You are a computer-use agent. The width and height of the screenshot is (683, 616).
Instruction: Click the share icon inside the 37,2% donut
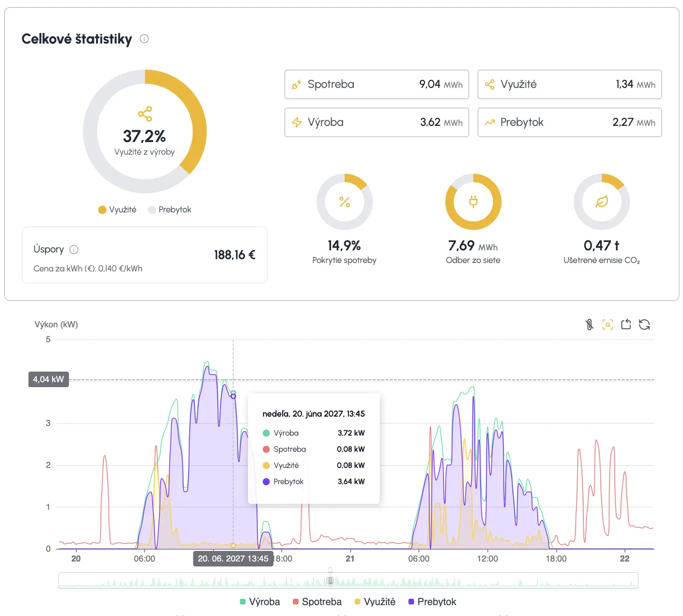(145, 114)
